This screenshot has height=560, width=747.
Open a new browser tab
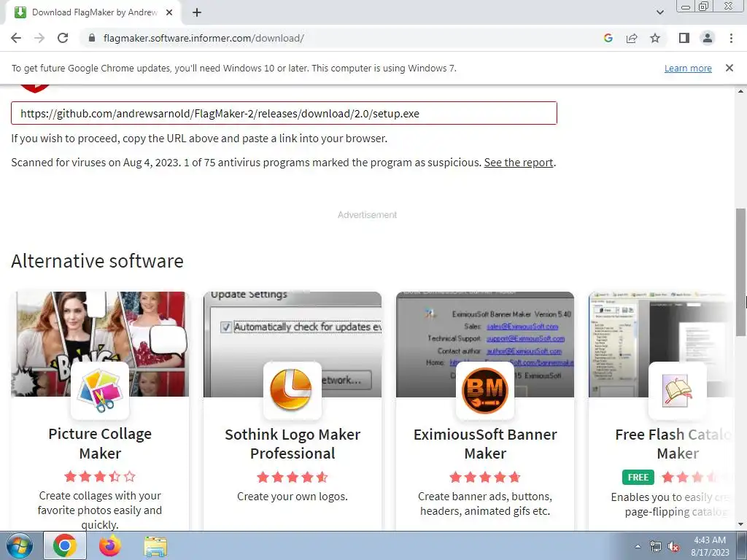[x=197, y=12]
